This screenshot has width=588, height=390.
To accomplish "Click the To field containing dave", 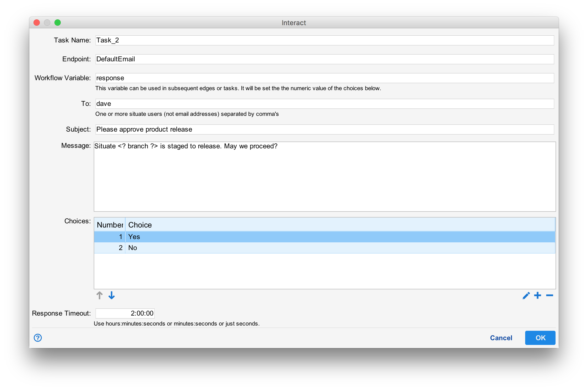I will (x=324, y=104).
